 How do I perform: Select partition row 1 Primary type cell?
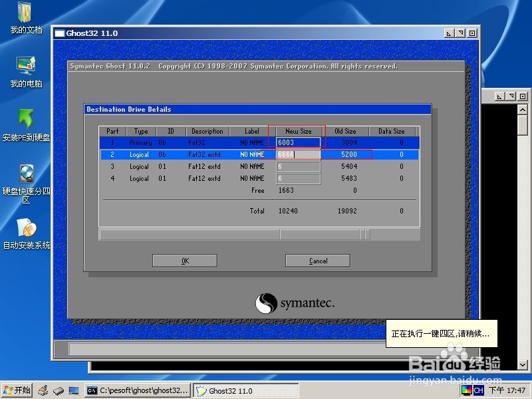[140, 142]
